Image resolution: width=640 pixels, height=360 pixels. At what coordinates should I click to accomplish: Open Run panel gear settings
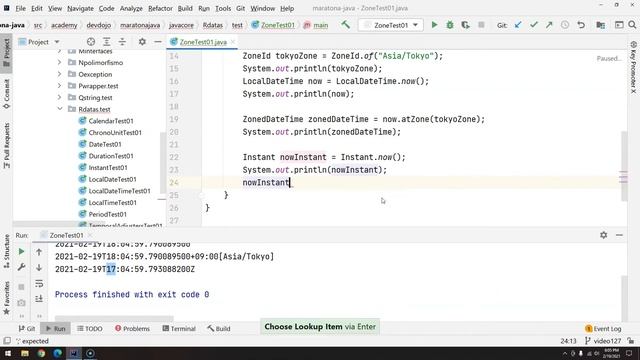point(604,235)
